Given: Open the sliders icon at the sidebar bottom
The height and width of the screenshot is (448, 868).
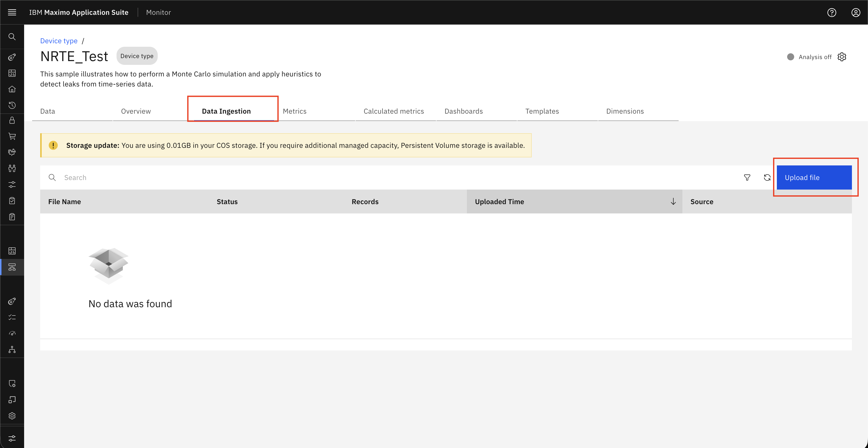Looking at the screenshot, I should [12, 438].
